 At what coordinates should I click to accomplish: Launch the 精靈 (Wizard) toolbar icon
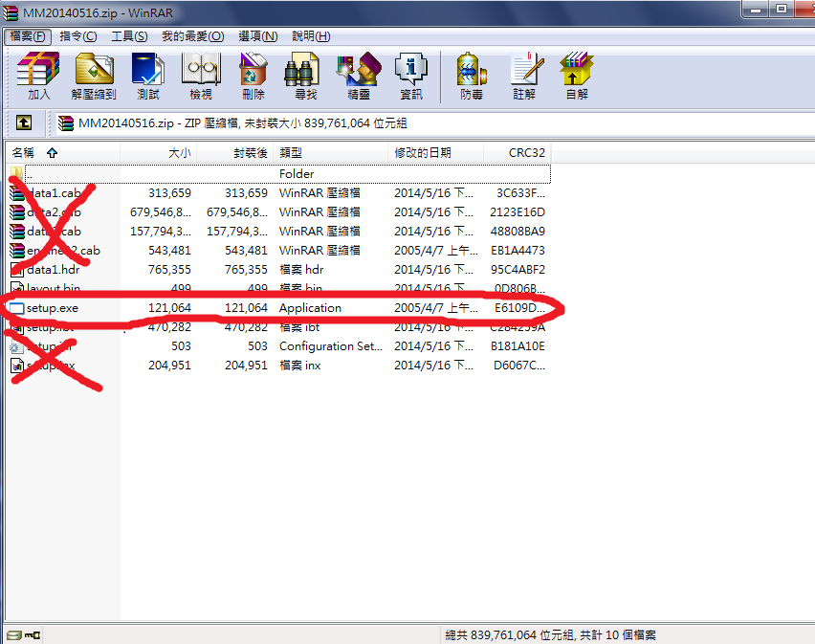tap(359, 76)
